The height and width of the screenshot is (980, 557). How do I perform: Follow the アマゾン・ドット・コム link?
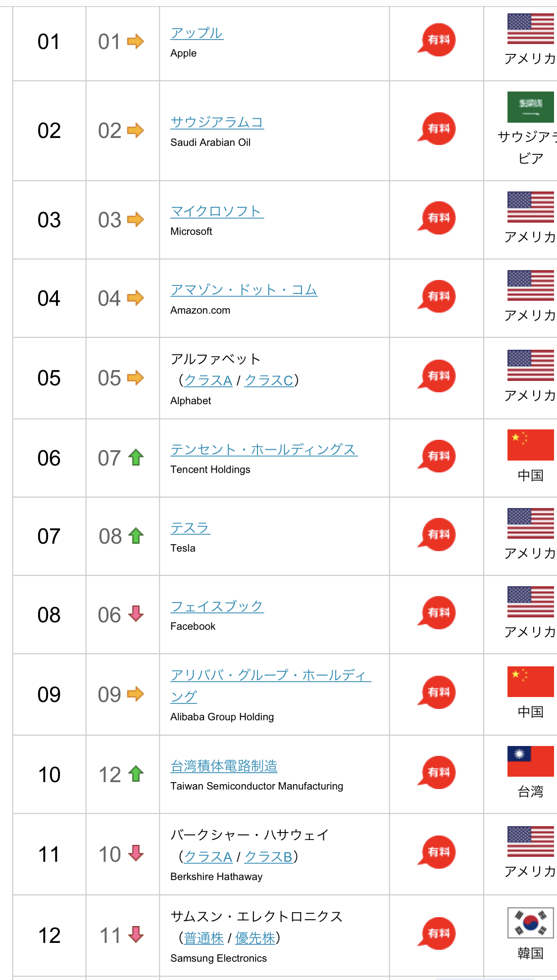tap(244, 290)
